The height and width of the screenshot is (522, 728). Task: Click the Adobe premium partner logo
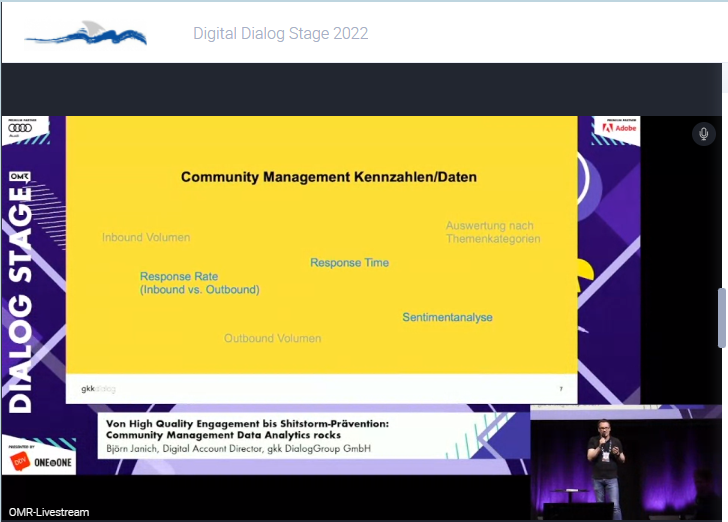(620, 127)
